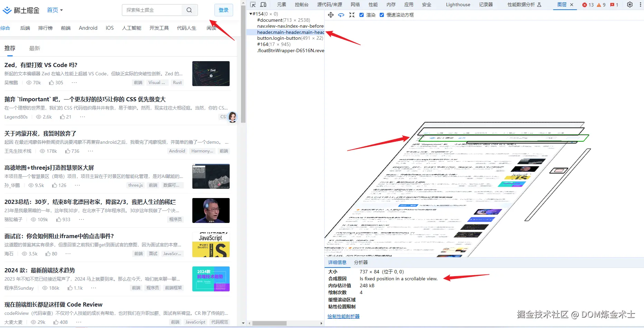The height and width of the screenshot is (328, 644).
Task: Toggle the 慢速滚动方框 checkbox
Action: point(382,15)
